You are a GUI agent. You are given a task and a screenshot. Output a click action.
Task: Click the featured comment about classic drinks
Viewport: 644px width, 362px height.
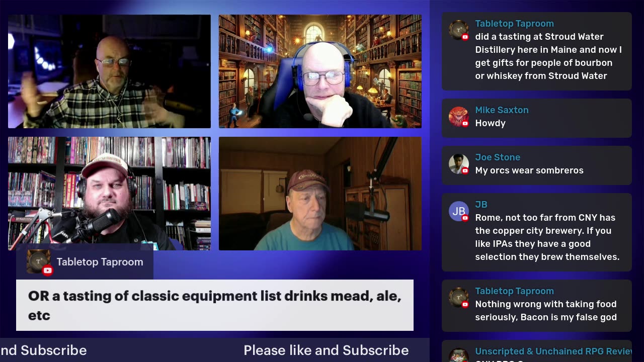[x=215, y=305]
